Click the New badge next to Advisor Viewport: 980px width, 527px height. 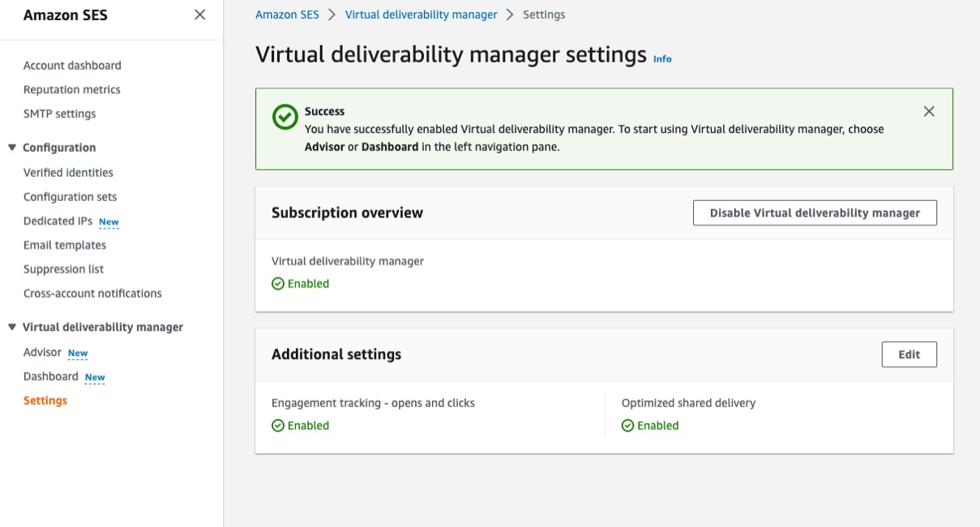click(78, 353)
